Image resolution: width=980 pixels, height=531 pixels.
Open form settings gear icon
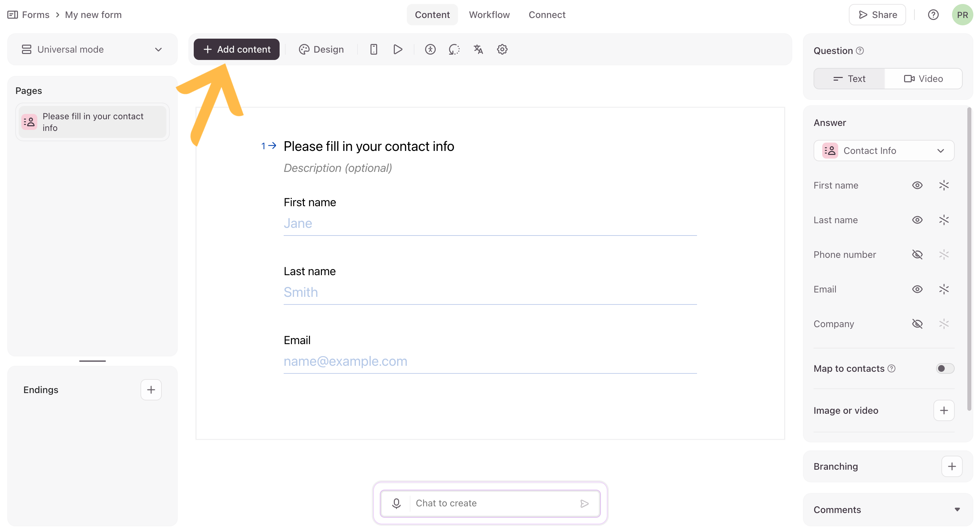[502, 50]
